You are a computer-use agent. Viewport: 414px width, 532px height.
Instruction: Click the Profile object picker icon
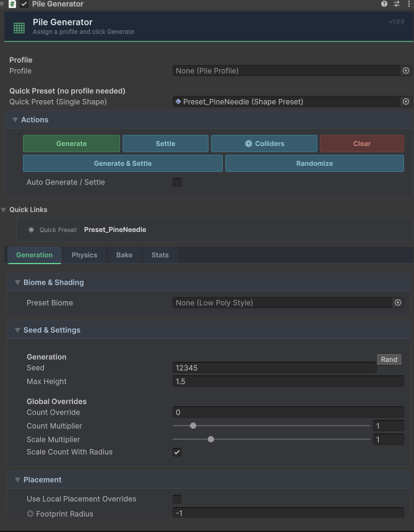pos(406,71)
